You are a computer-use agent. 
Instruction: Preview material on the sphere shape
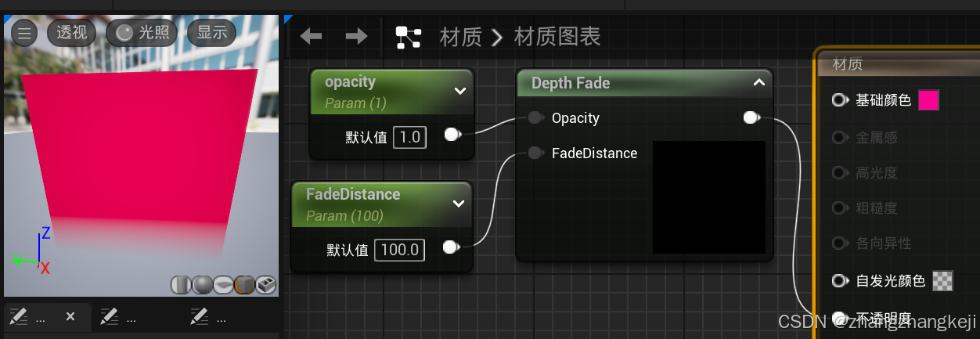[202, 285]
